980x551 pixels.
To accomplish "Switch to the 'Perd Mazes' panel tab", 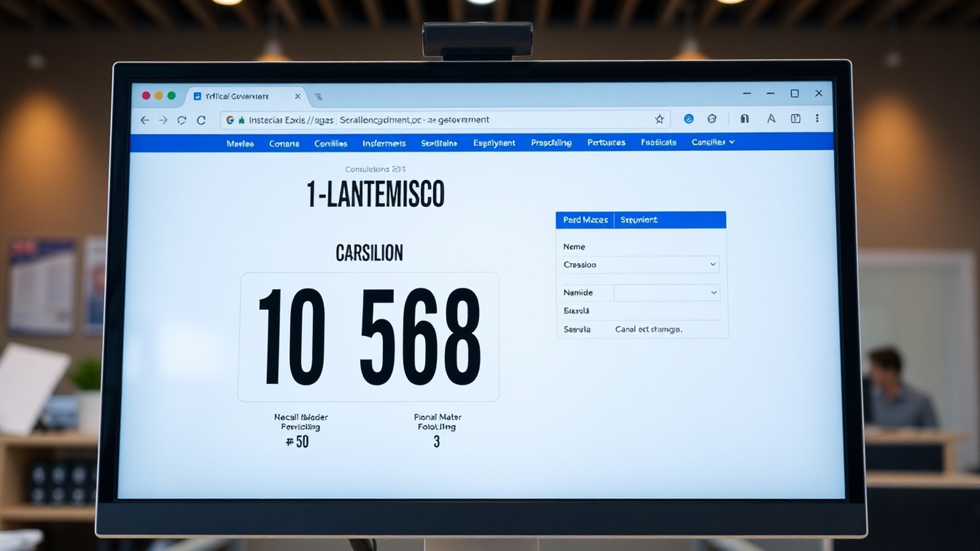I will [586, 220].
